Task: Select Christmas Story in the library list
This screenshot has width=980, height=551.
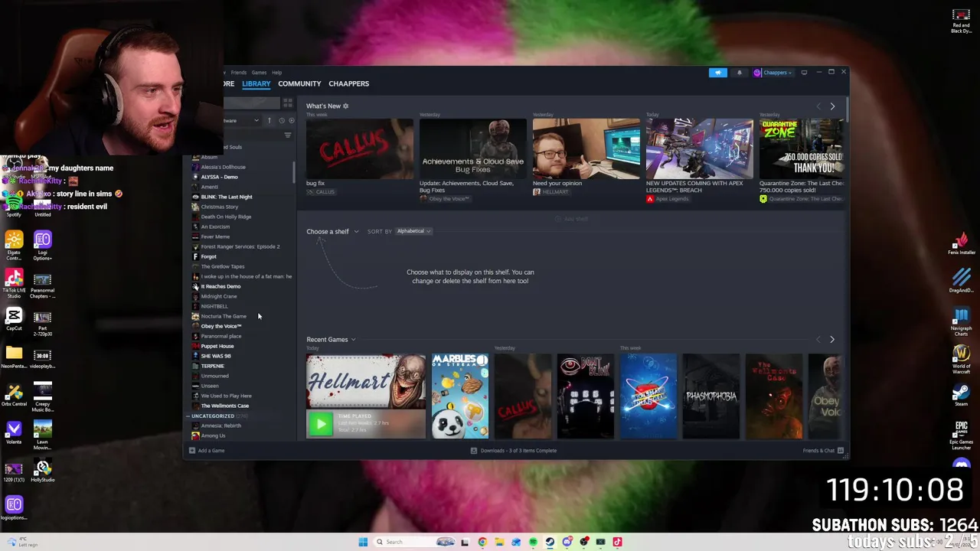Action: (219, 207)
